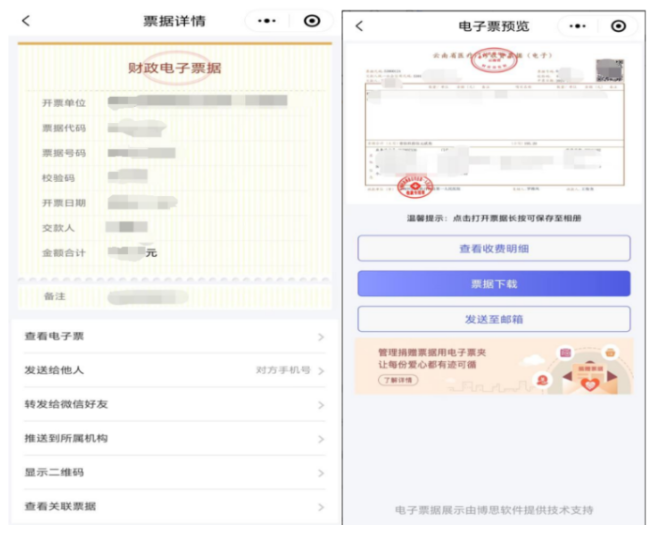Click the 对方手机号 phone number field
This screenshot has width=661, height=533.
point(283,371)
